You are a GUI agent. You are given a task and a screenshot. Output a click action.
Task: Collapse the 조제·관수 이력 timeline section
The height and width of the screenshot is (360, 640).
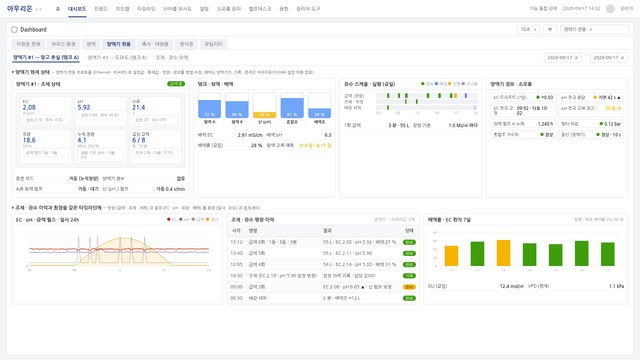point(13,208)
